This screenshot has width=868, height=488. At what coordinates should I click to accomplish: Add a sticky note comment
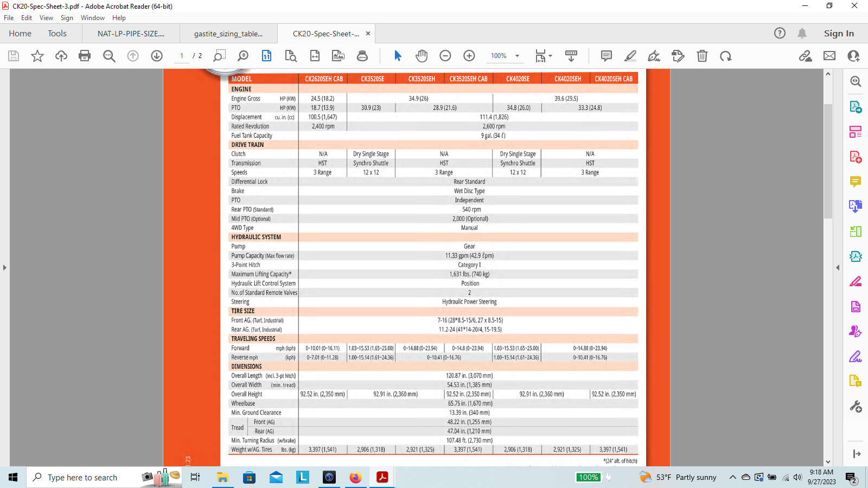[x=607, y=56]
